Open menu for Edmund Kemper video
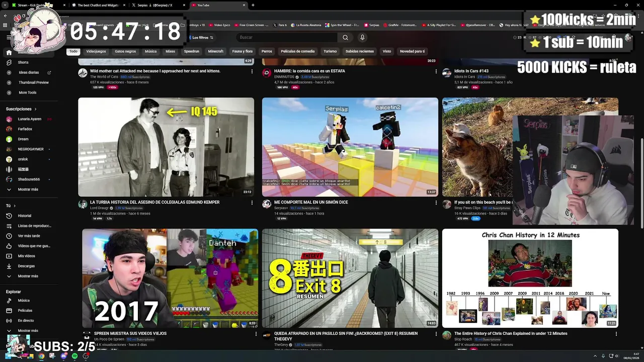Screen dimensions: 644x362 pos(252,203)
